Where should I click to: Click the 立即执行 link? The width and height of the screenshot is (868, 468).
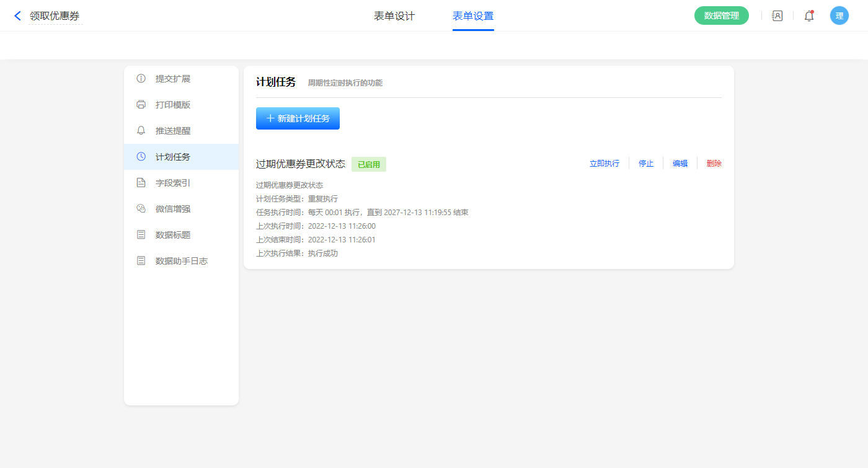pos(604,164)
